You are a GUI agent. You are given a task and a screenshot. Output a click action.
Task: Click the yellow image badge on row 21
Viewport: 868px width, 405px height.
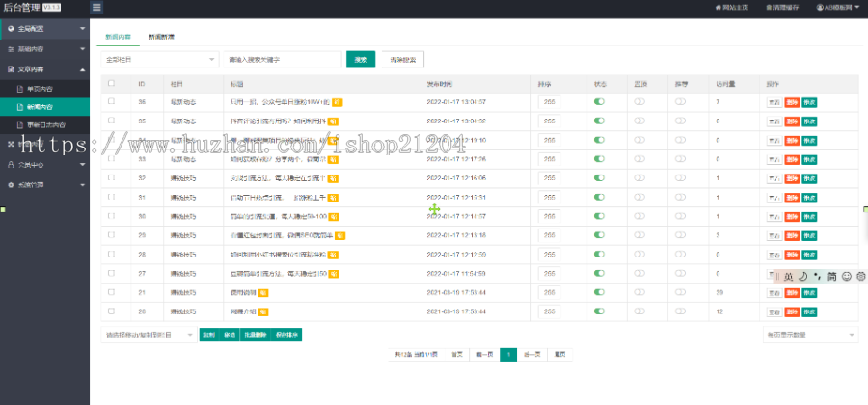(263, 293)
